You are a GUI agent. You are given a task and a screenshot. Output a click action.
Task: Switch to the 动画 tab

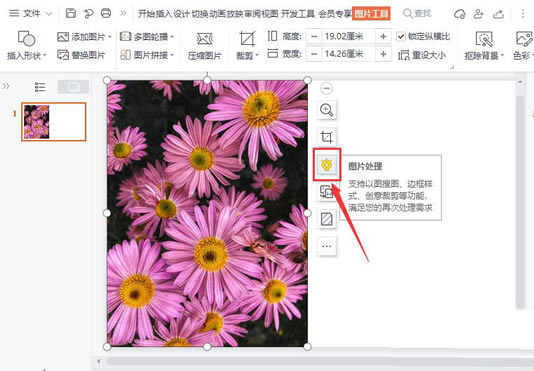(217, 14)
